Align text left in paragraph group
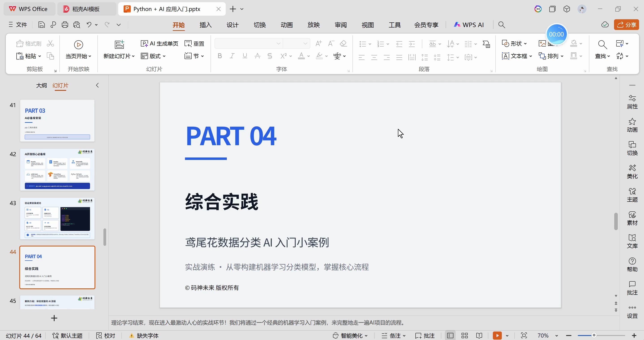 click(x=361, y=57)
